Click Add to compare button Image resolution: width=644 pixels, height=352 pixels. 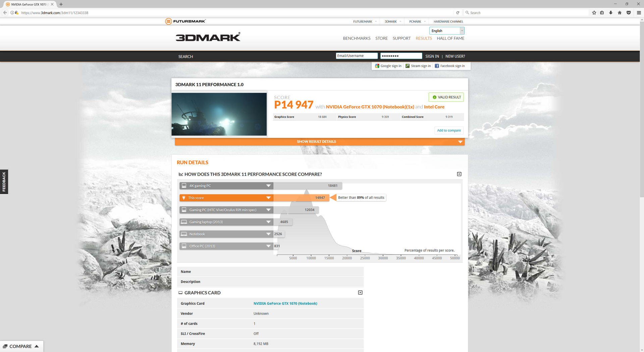449,130
